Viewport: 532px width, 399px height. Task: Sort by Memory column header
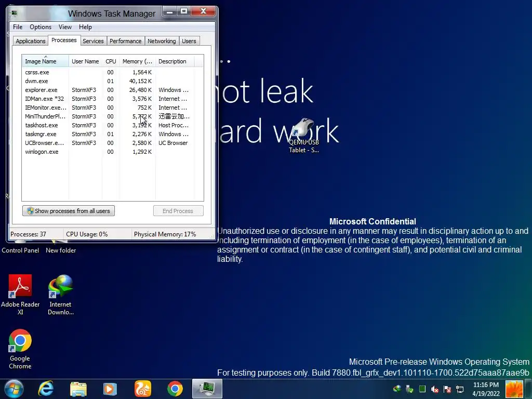coord(137,61)
